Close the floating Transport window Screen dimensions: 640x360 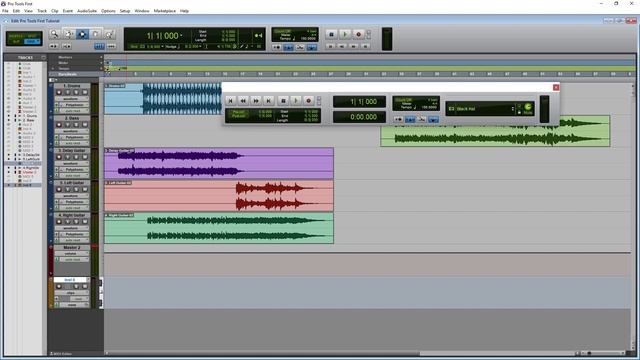click(x=556, y=87)
